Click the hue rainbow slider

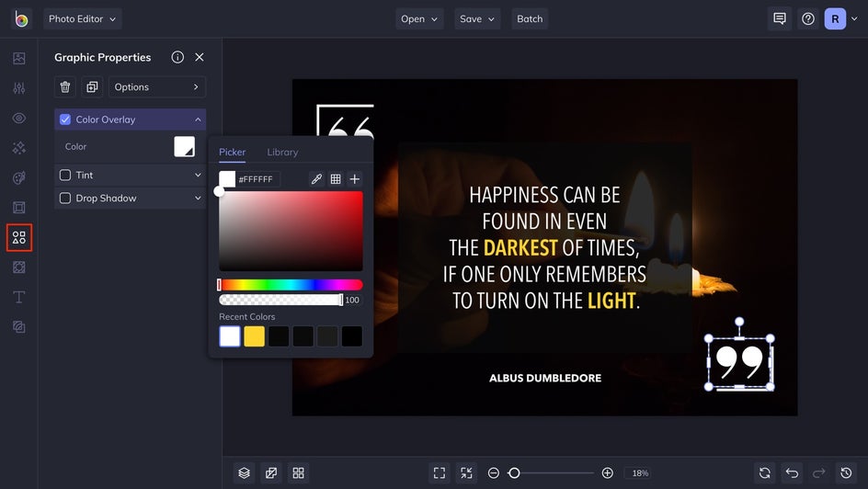click(x=291, y=285)
